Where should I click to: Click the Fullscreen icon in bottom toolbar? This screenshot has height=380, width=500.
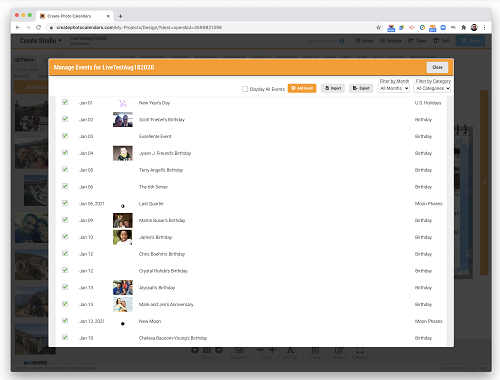[x=359, y=350]
